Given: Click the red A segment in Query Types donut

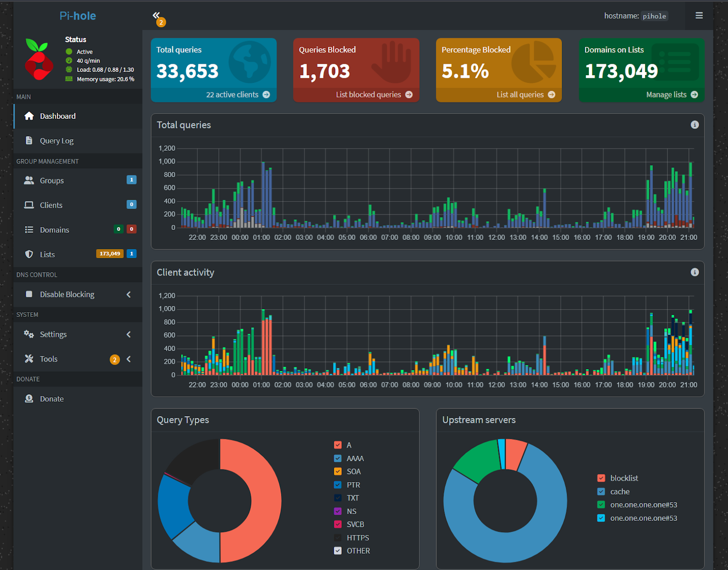Looking at the screenshot, I should 265,501.
